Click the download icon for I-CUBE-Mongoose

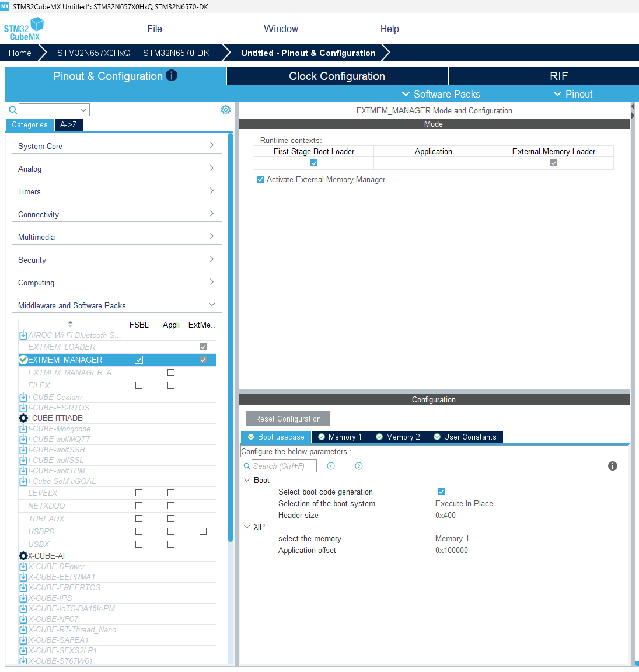23,429
